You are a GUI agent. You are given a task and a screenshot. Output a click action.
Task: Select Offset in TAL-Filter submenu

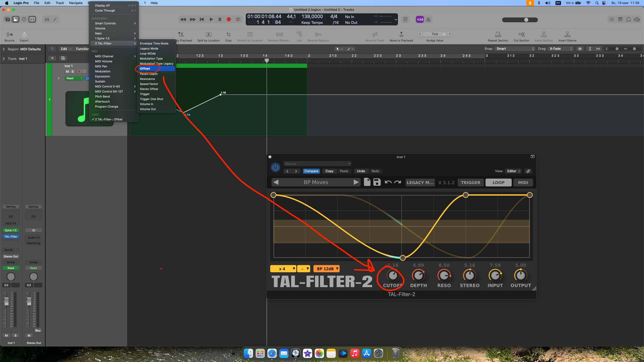pyautogui.click(x=156, y=68)
